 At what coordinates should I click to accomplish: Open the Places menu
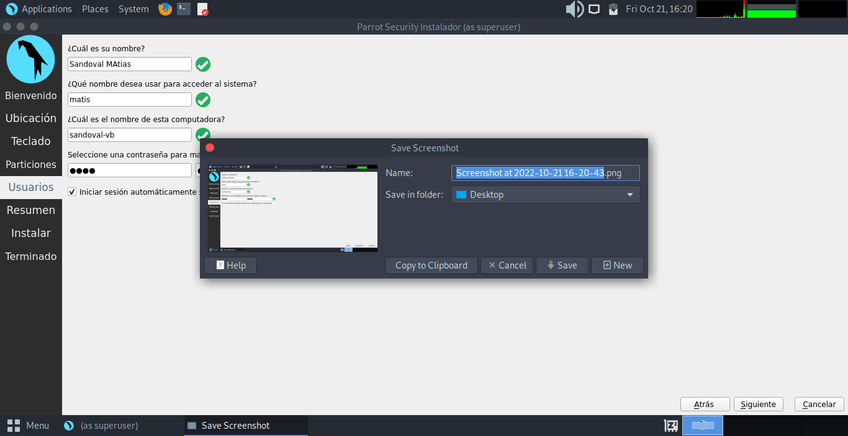coord(95,9)
